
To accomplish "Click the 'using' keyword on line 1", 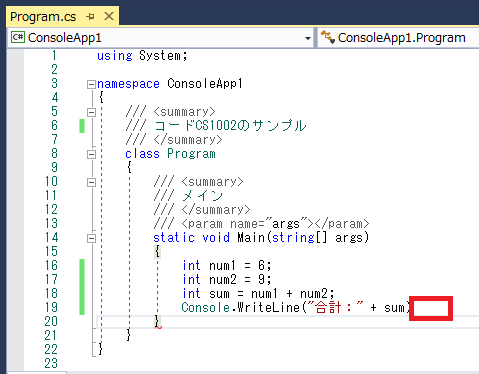I will [115, 56].
